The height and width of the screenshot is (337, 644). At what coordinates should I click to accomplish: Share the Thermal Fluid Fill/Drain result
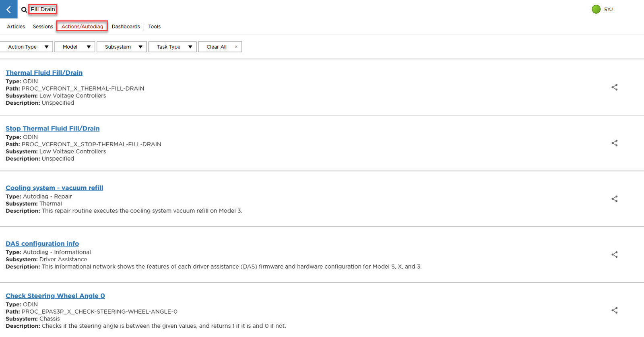[614, 87]
